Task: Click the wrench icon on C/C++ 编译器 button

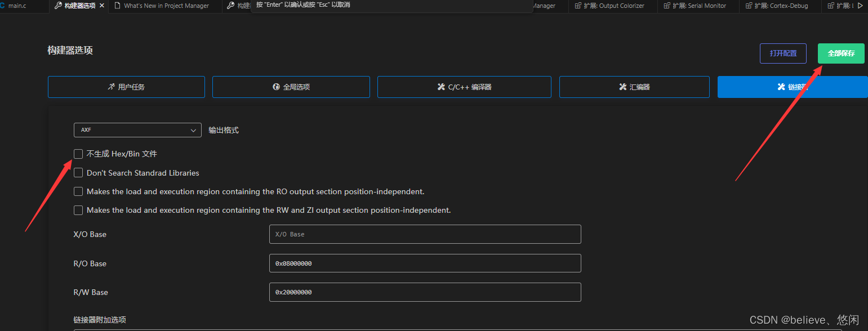Action: pyautogui.click(x=440, y=87)
